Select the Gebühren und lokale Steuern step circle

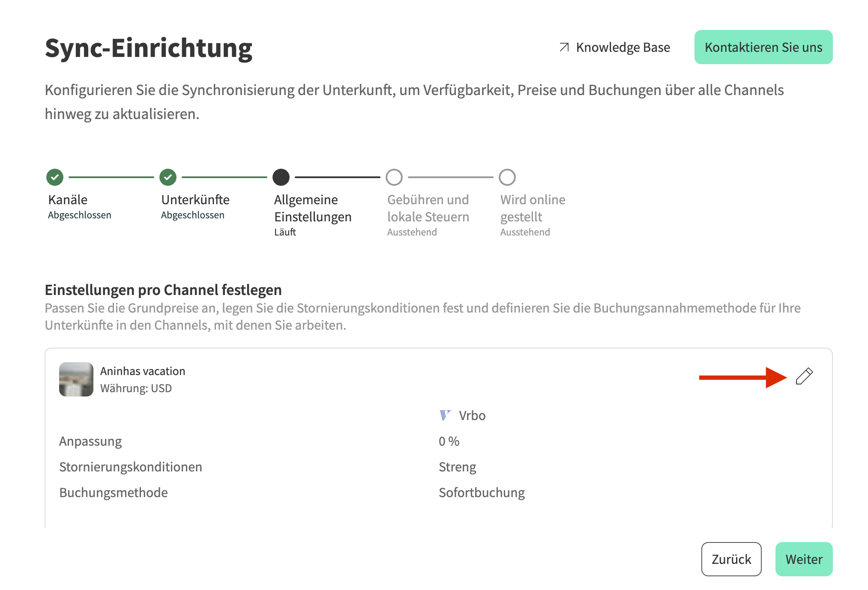[x=394, y=177]
